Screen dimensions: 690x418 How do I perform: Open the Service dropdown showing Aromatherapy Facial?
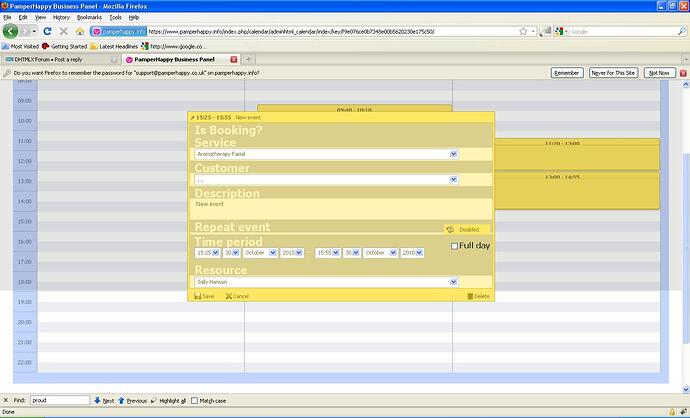(x=327, y=154)
